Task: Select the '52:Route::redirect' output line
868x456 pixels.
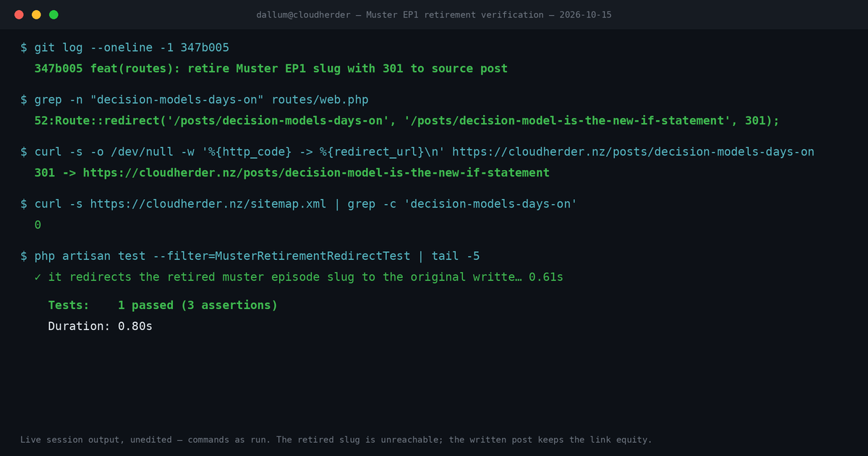Action: coord(407,121)
